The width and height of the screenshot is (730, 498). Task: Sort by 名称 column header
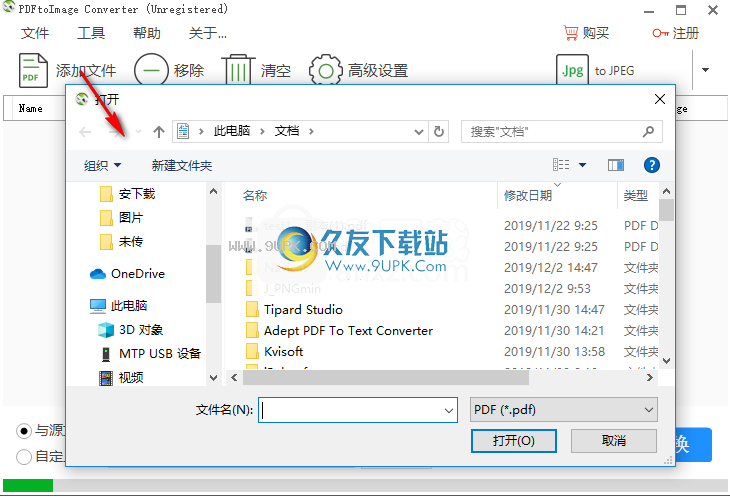[255, 195]
